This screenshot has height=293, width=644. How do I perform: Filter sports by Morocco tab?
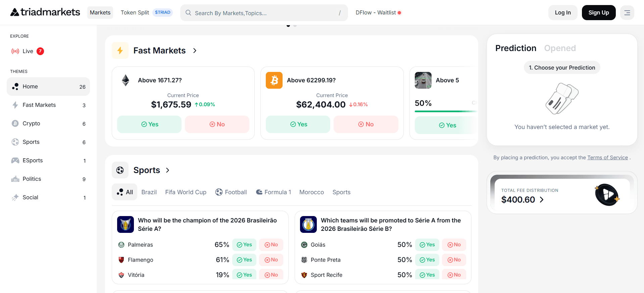311,192
